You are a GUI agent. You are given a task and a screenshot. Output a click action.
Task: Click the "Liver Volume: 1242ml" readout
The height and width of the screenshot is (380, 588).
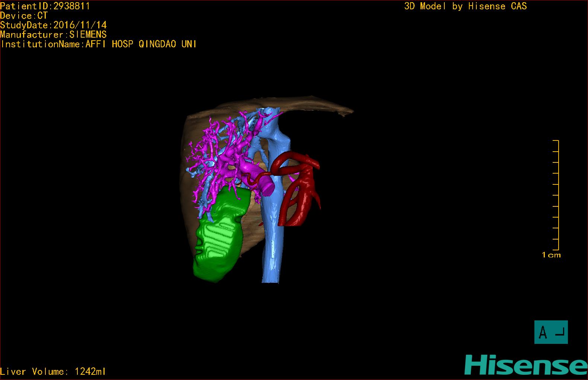click(x=53, y=371)
